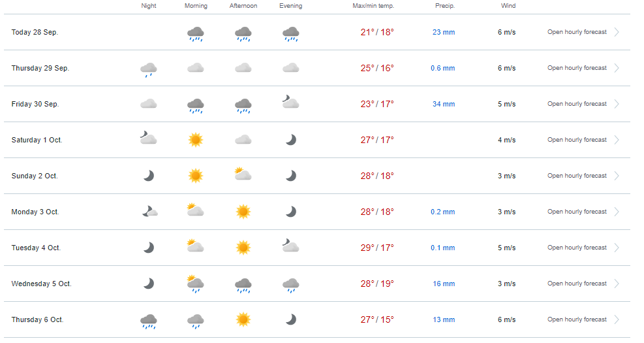Click Thursday 29 Sep. night light-rain icon
This screenshot has width=644, height=343.
tap(148, 69)
